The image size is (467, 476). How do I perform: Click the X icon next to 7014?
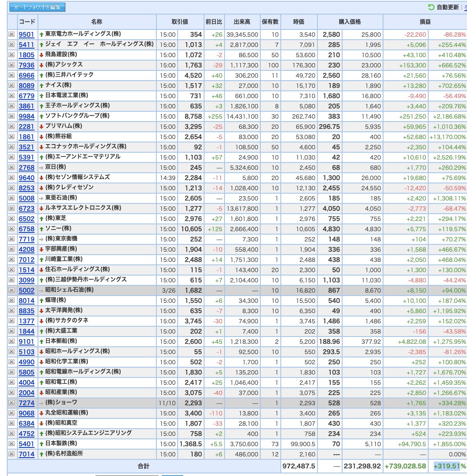tap(12, 454)
